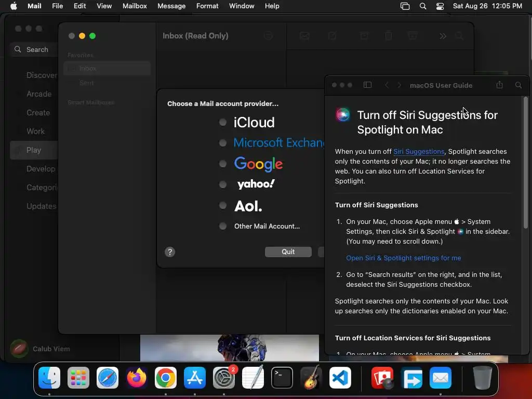Screen dimensions: 532x399
Task: Open Photo Booth from the Dock
Action: (x=382, y=378)
